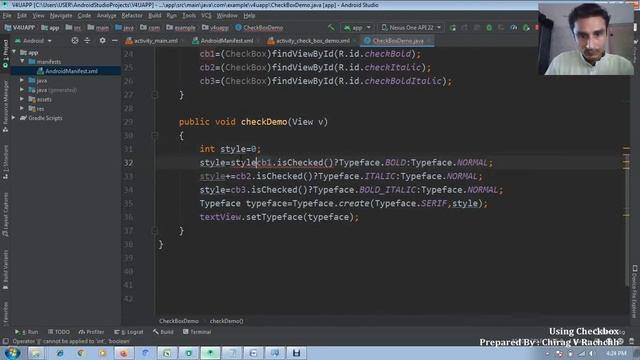The height and width of the screenshot is (360, 640).
Task: Open the project panel gear settings
Action: coord(102,40)
